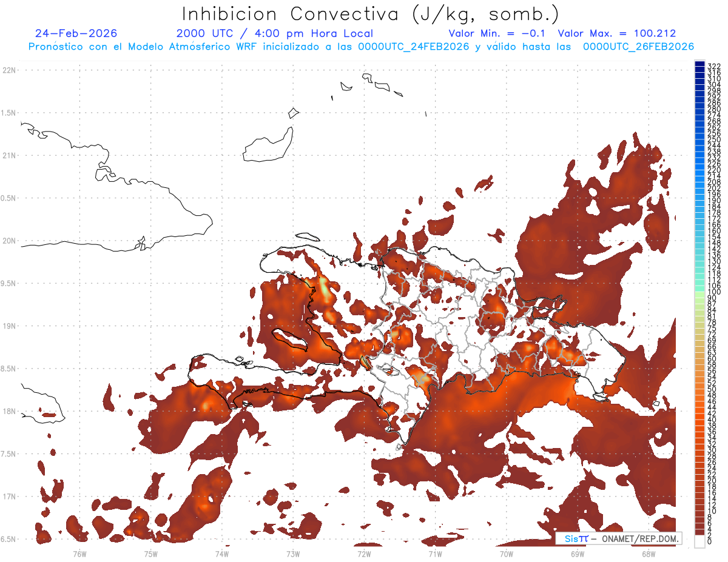
Task: Select the "7.5N" latitude label
Action: point(9,453)
